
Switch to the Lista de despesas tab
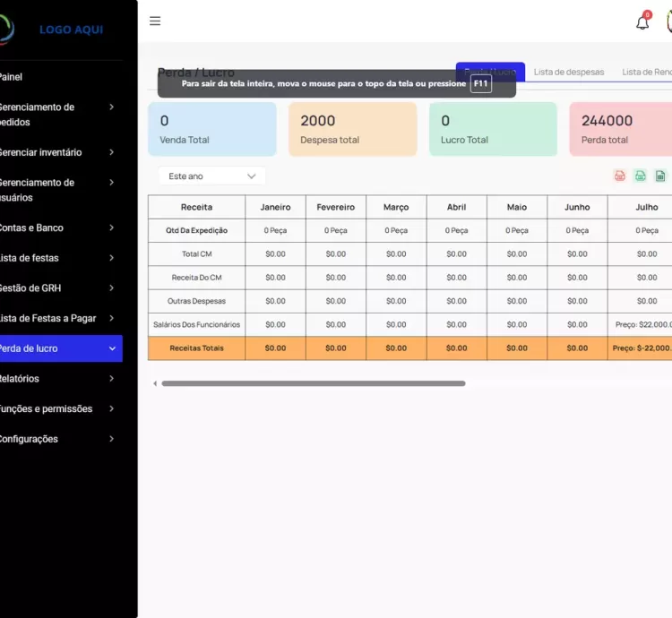(569, 72)
